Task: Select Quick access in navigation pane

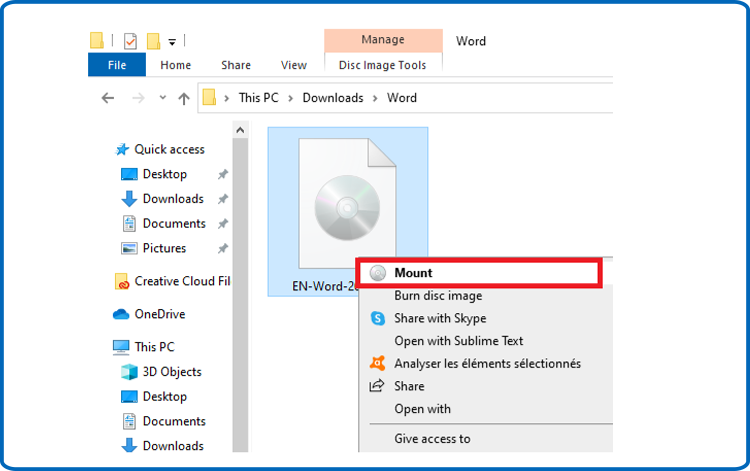Action: pos(170,150)
